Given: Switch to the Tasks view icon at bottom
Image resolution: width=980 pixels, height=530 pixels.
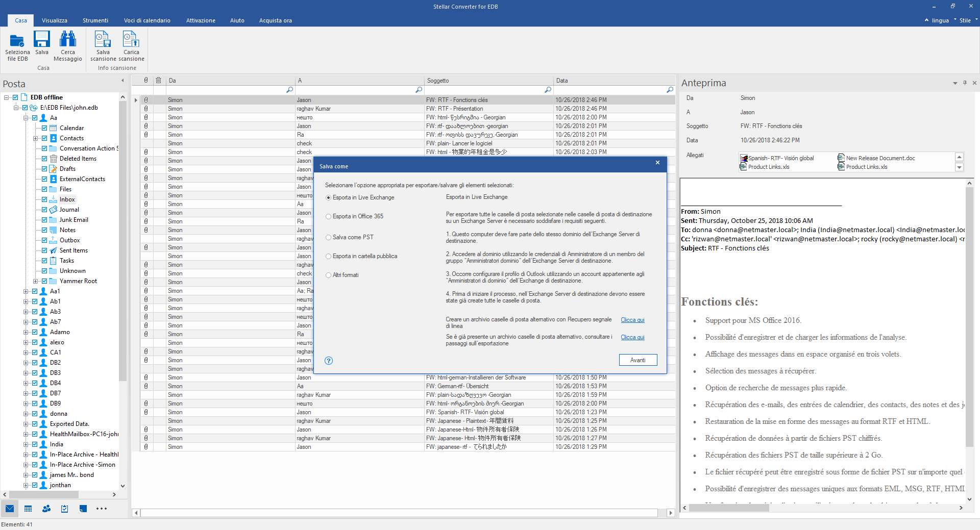Looking at the screenshot, I should tap(65, 509).
